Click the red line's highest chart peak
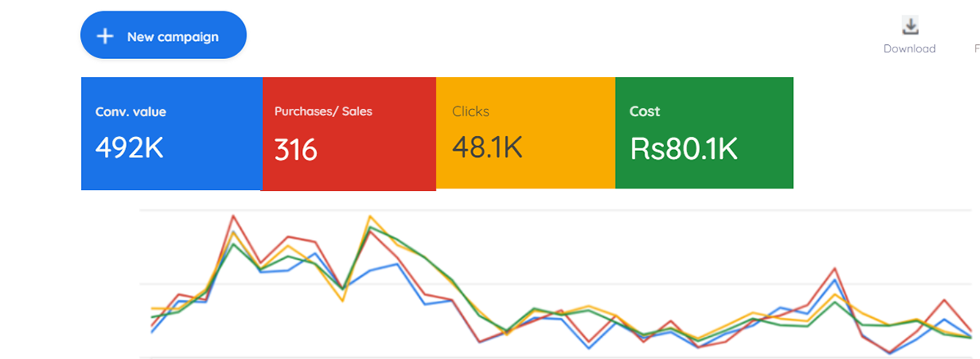Screen dimensions: 980x359 [234, 216]
